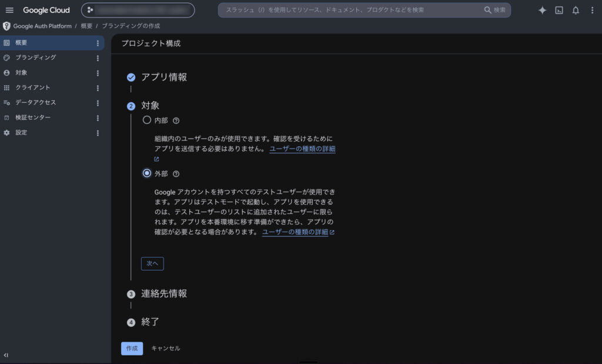Open ユーザーの種類の詳細 link under 外部

pyautogui.click(x=295, y=232)
